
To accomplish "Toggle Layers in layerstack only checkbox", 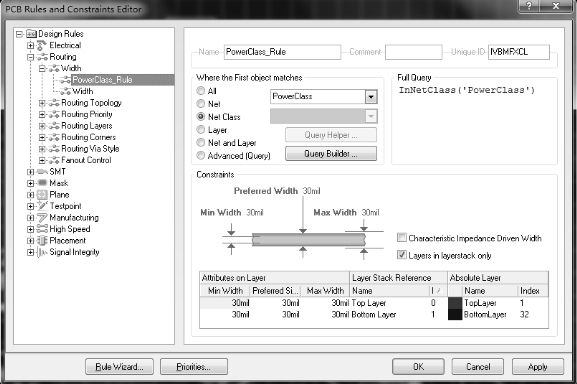I will click(x=402, y=255).
